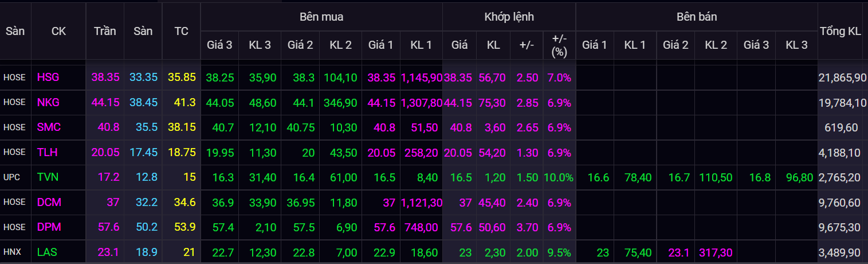
Task: Click the LAS stock symbol
Action: pos(48,252)
